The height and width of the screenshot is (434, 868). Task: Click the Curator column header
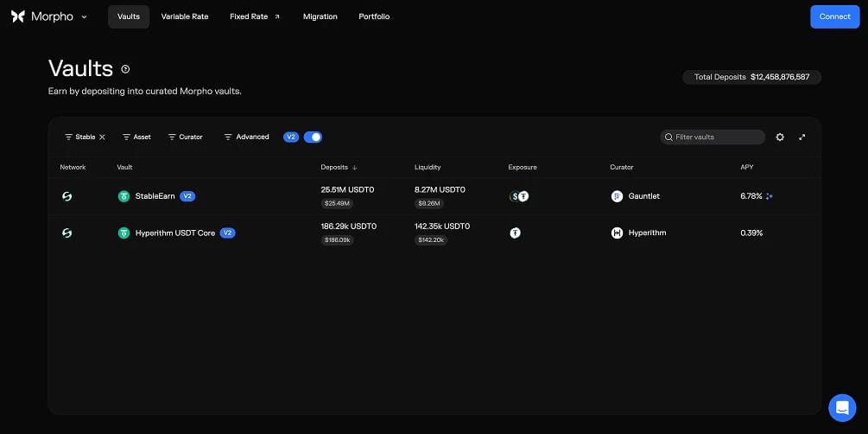coord(622,168)
